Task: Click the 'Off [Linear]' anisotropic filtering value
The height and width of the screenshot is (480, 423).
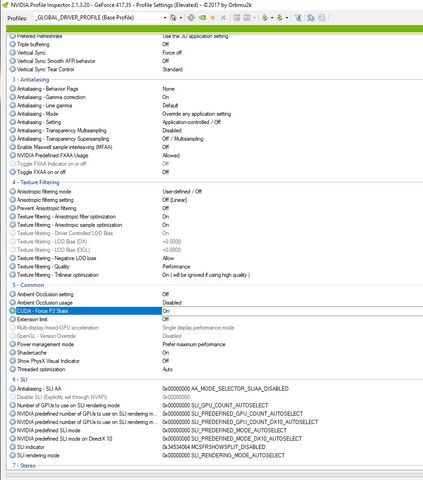Action: click(175, 200)
